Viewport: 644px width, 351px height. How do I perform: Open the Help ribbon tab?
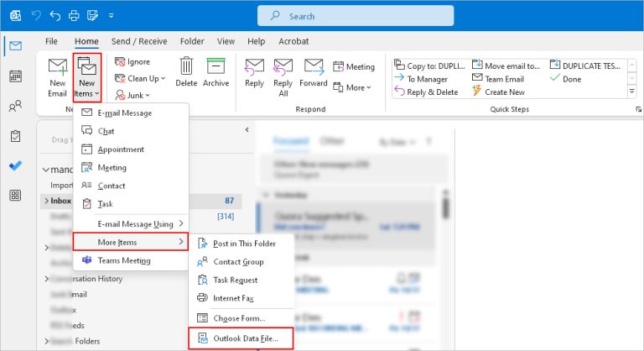[256, 41]
